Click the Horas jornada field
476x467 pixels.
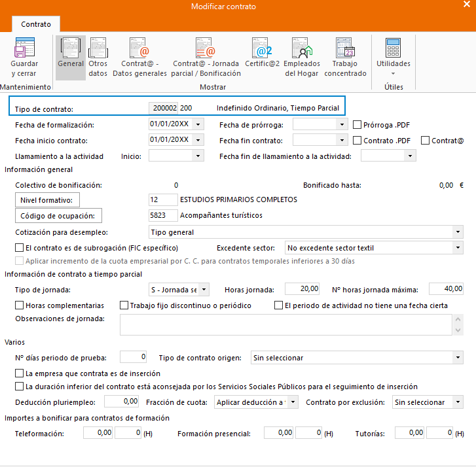point(302,288)
